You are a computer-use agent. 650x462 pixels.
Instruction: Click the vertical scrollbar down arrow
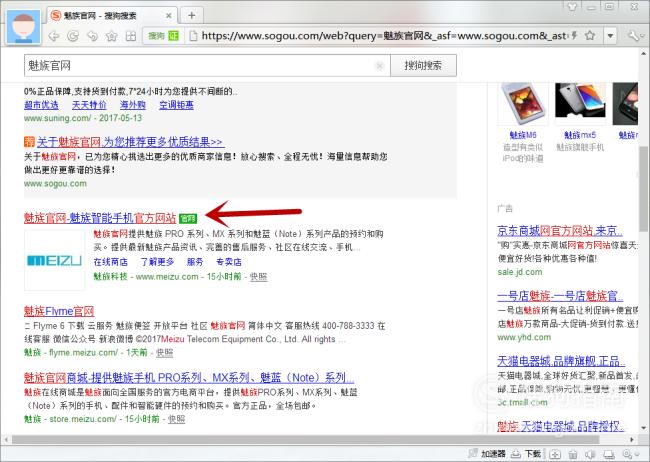(643, 428)
